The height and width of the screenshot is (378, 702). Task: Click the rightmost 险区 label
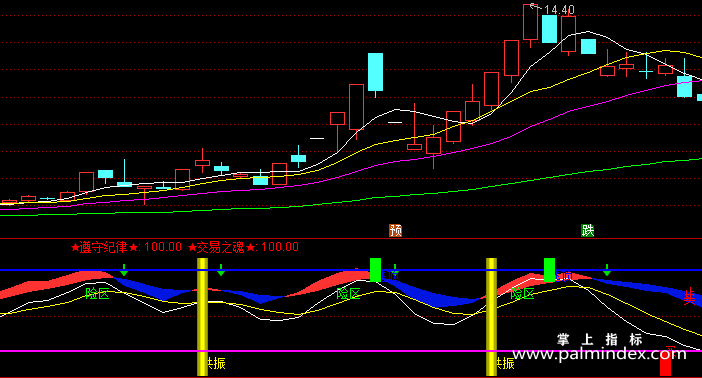tap(522, 294)
